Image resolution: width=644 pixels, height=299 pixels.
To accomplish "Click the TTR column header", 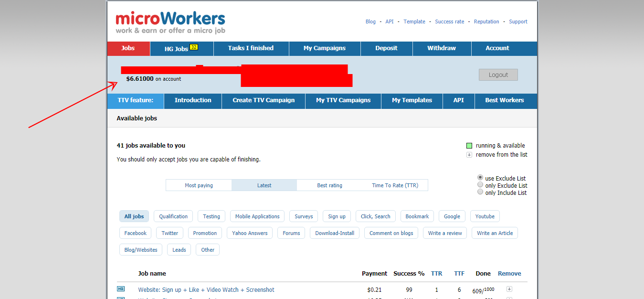I will tap(436, 274).
